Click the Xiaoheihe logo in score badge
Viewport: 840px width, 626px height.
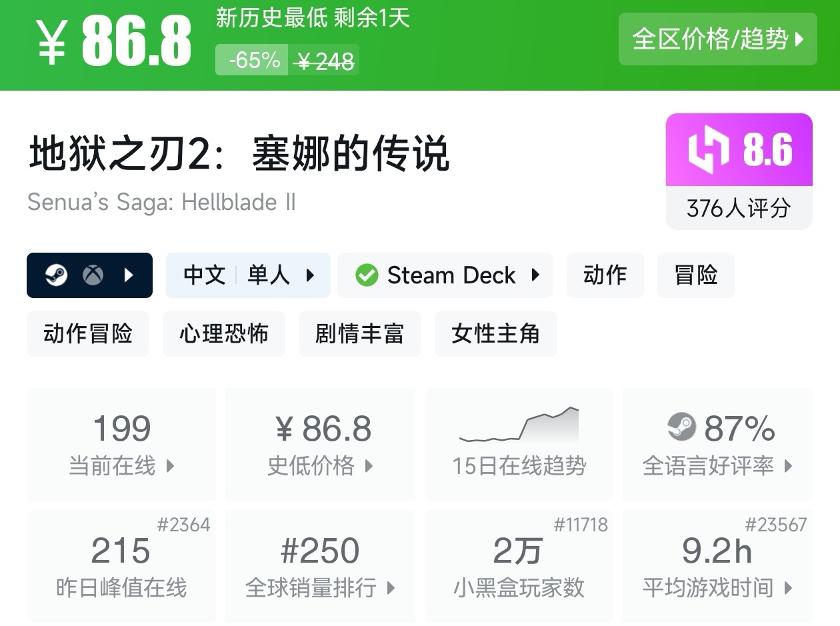pyautogui.click(x=709, y=151)
